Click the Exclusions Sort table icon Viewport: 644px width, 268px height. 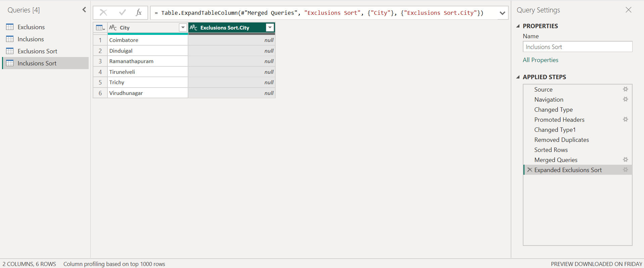[x=10, y=51]
